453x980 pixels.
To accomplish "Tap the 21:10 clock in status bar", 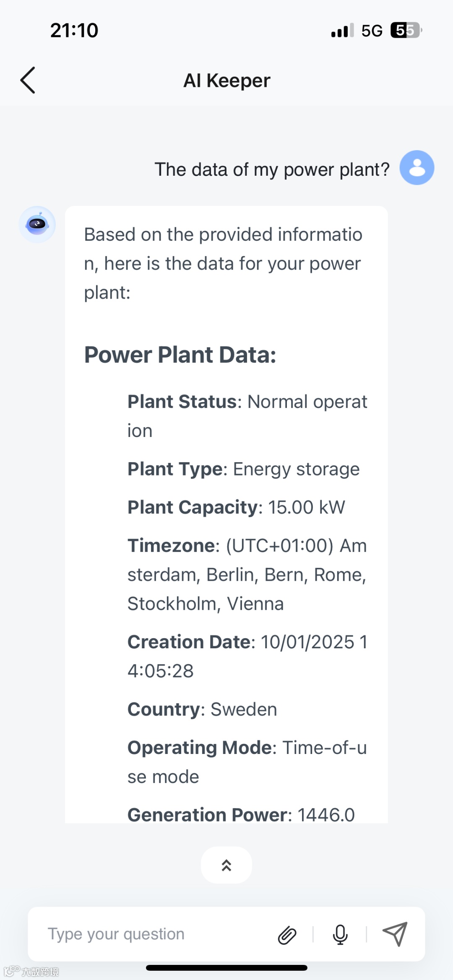I will point(74,31).
